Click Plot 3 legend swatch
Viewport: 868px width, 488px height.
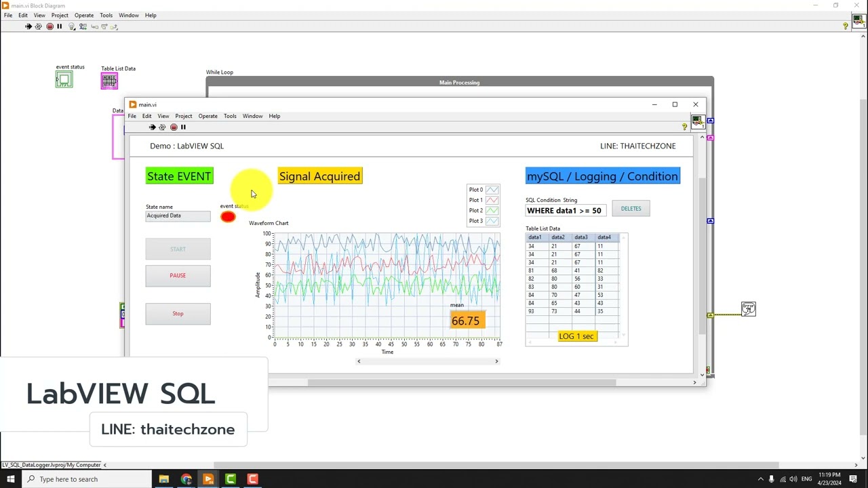492,221
